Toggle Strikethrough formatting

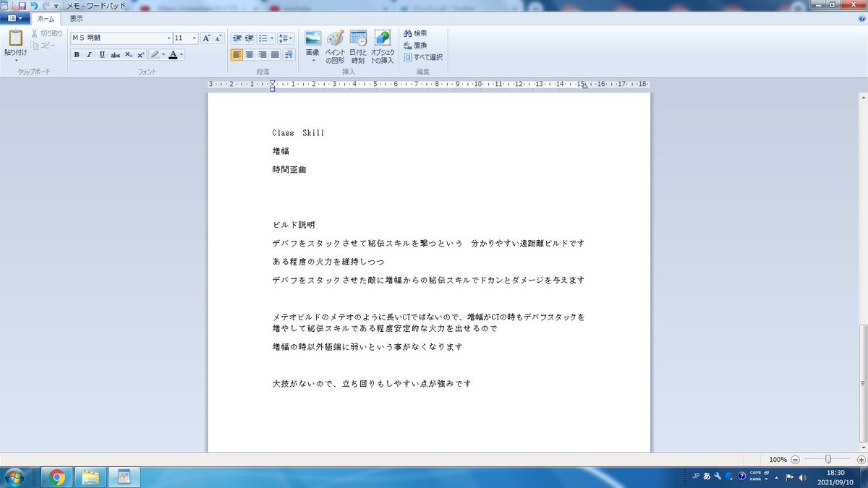pos(115,54)
